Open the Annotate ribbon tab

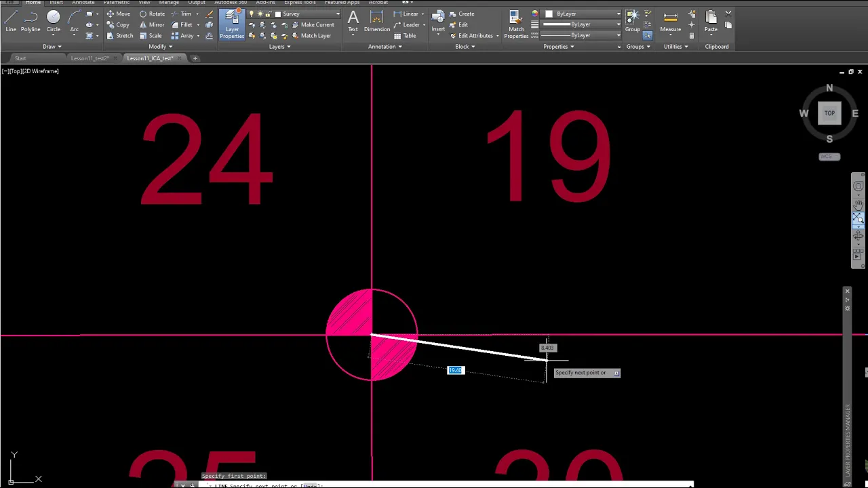click(83, 3)
